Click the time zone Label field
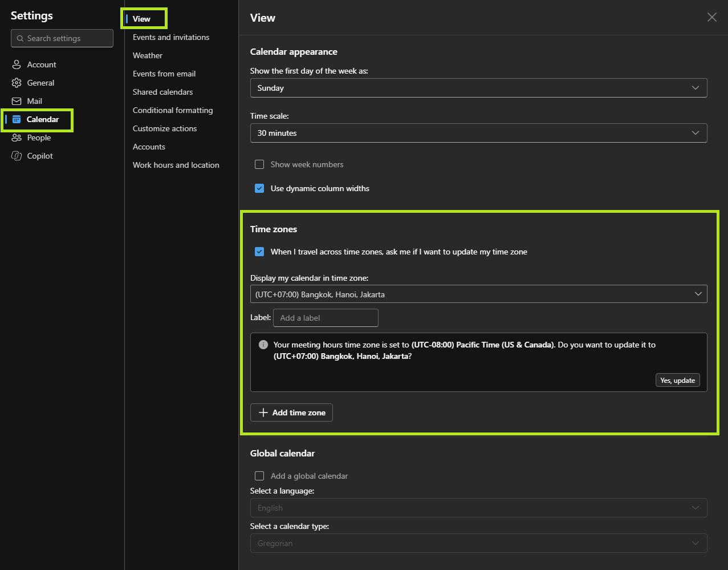The height and width of the screenshot is (570, 728). click(x=326, y=318)
